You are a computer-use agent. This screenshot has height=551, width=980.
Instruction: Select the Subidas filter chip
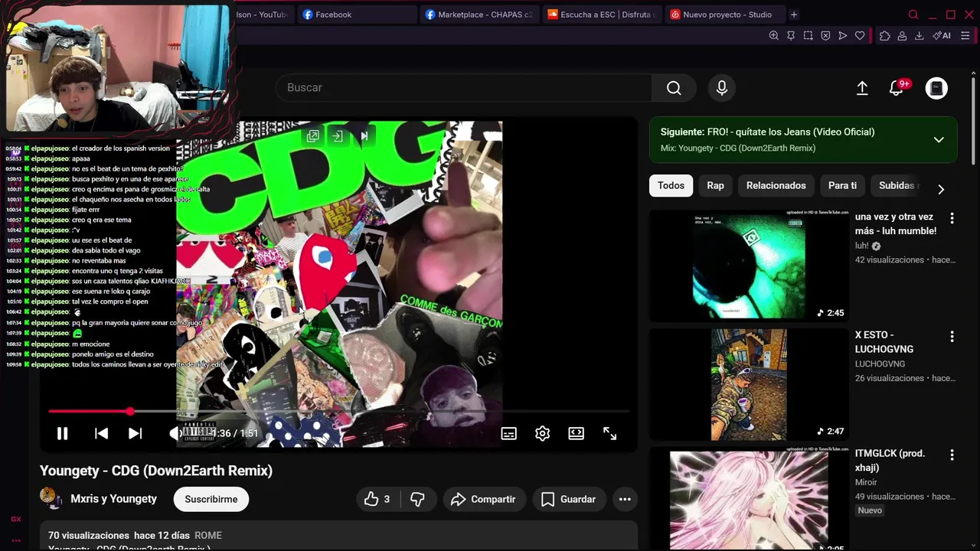(897, 185)
